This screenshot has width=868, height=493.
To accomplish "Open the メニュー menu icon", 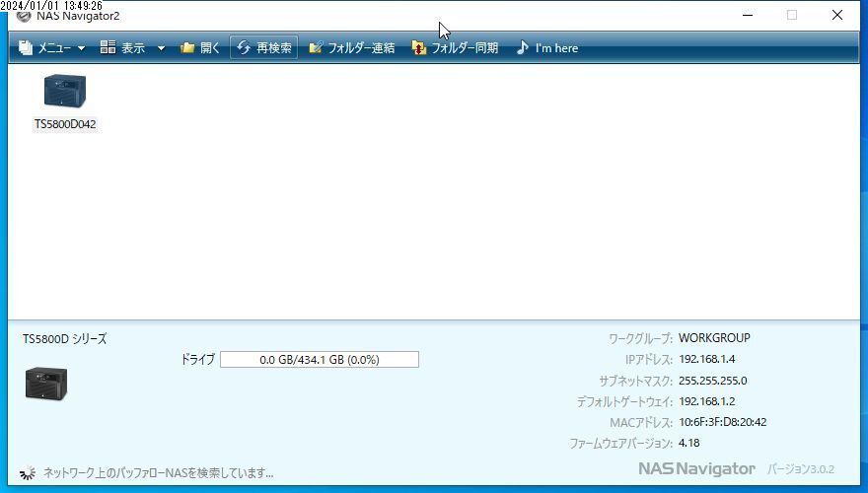I will pyautogui.click(x=26, y=48).
